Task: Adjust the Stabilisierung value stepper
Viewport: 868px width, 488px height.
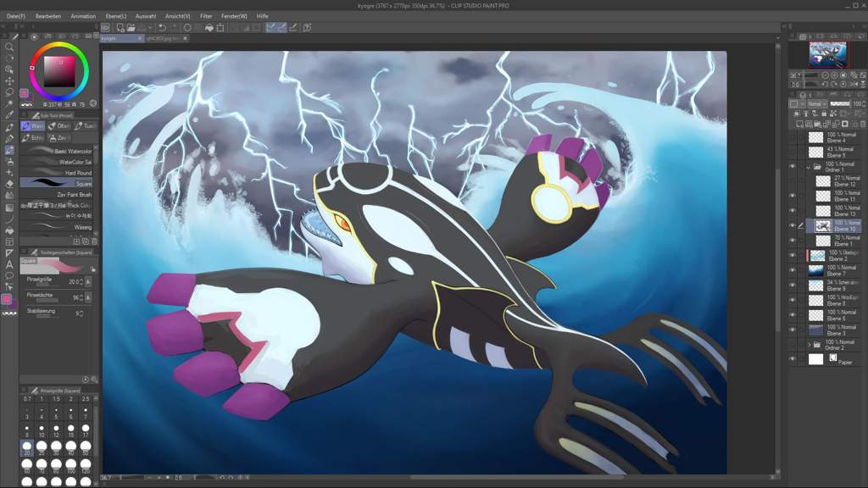Action: click(x=81, y=313)
